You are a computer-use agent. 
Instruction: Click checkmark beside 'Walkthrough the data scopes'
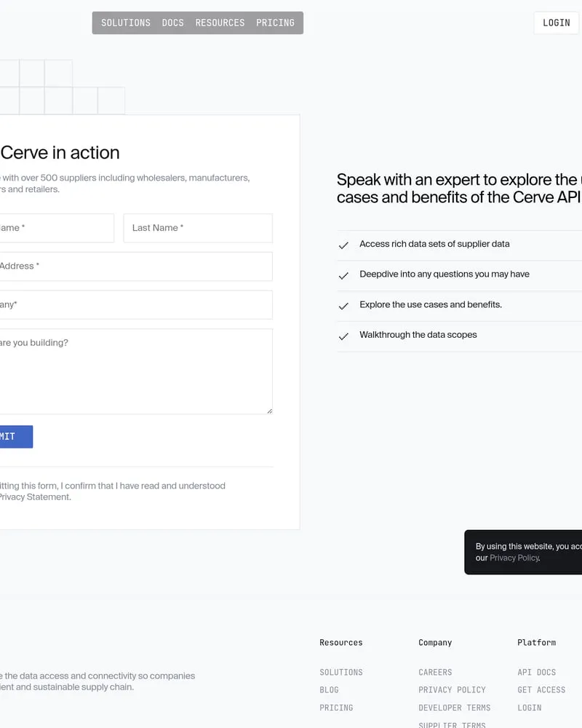[343, 336]
